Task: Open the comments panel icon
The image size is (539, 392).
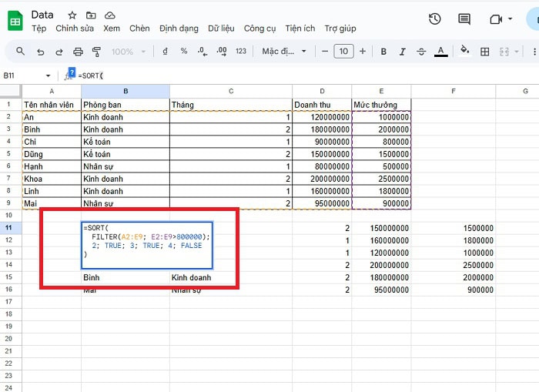Action: coord(464,19)
